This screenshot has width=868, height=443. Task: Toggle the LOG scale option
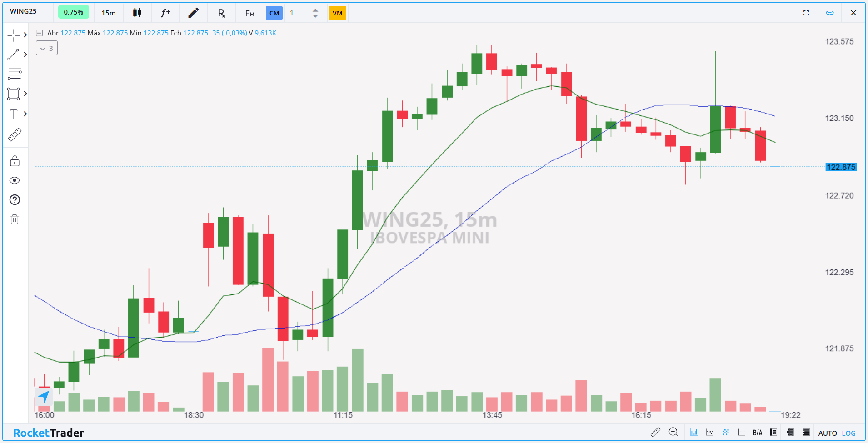pos(848,433)
